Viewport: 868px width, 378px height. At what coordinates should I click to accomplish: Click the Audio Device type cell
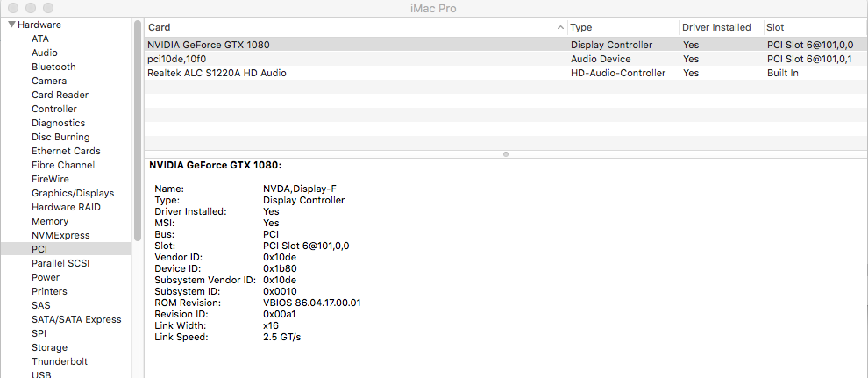tap(601, 59)
